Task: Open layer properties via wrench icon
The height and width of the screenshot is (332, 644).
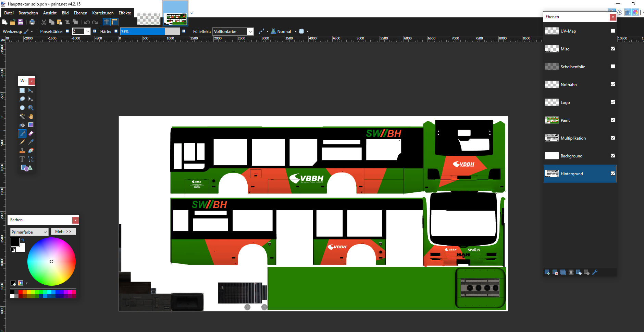Action: [595, 272]
